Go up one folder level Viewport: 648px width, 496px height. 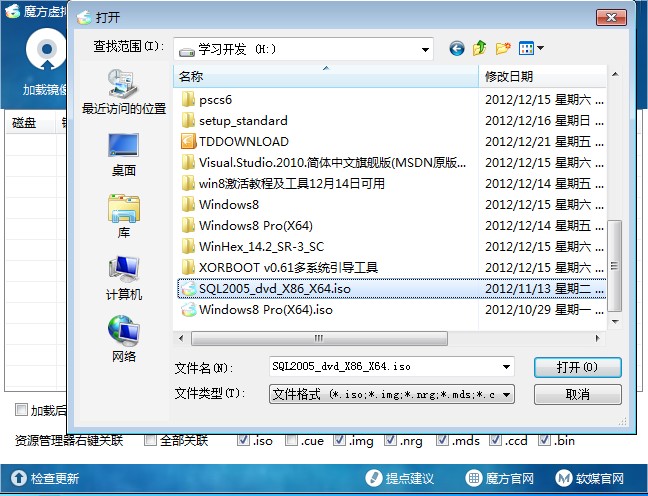point(479,49)
